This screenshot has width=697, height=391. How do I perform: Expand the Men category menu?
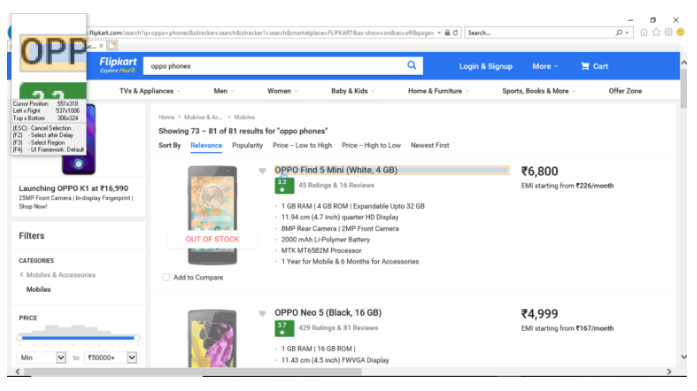tap(224, 91)
